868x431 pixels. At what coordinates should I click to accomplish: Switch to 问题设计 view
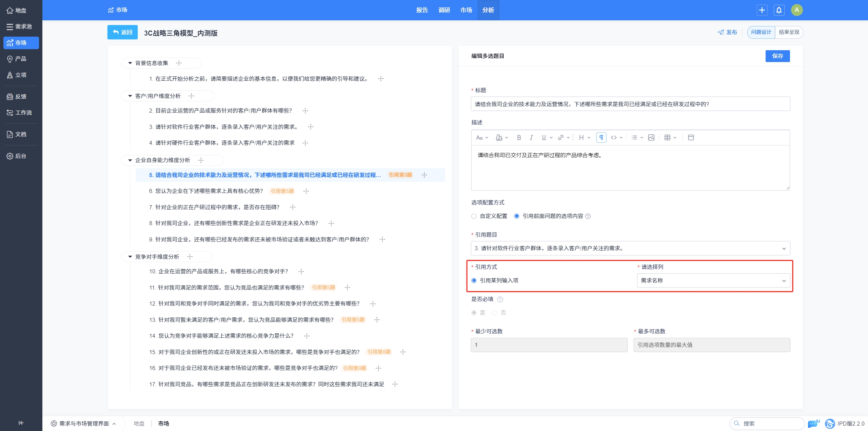point(761,32)
